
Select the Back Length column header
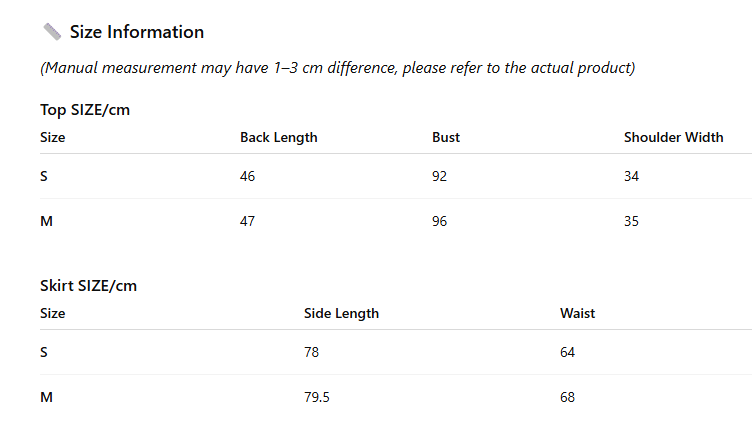pos(279,137)
